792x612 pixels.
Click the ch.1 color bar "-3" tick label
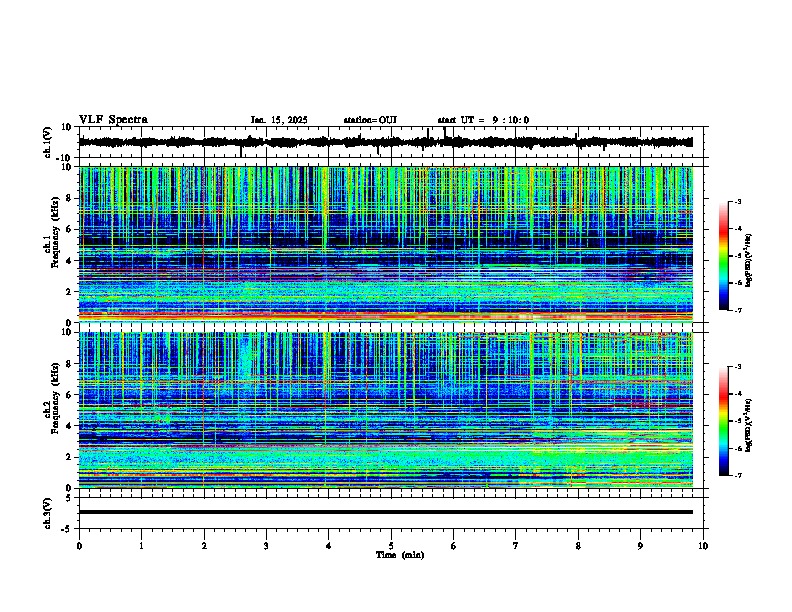click(x=737, y=201)
